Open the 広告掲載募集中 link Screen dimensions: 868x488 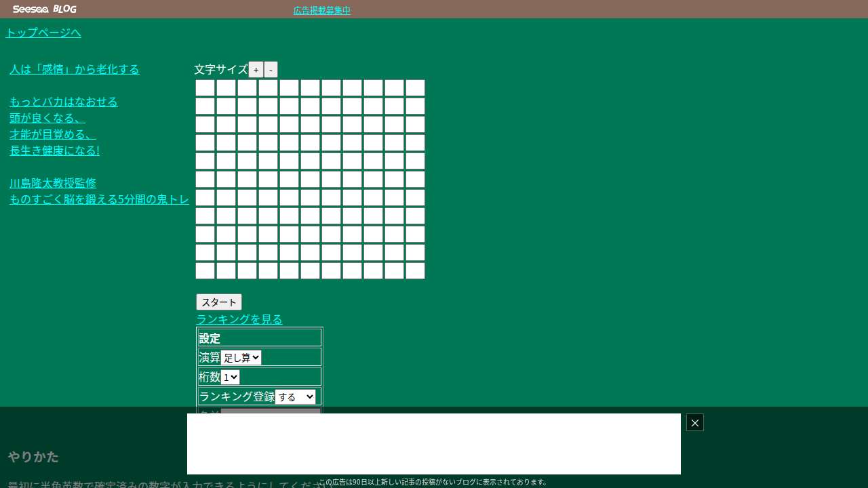322,10
